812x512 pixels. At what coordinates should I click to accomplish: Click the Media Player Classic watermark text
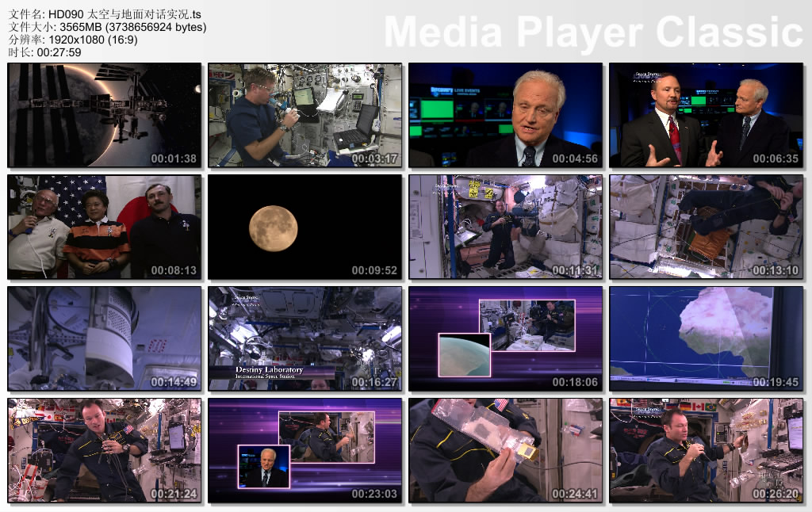point(593,32)
